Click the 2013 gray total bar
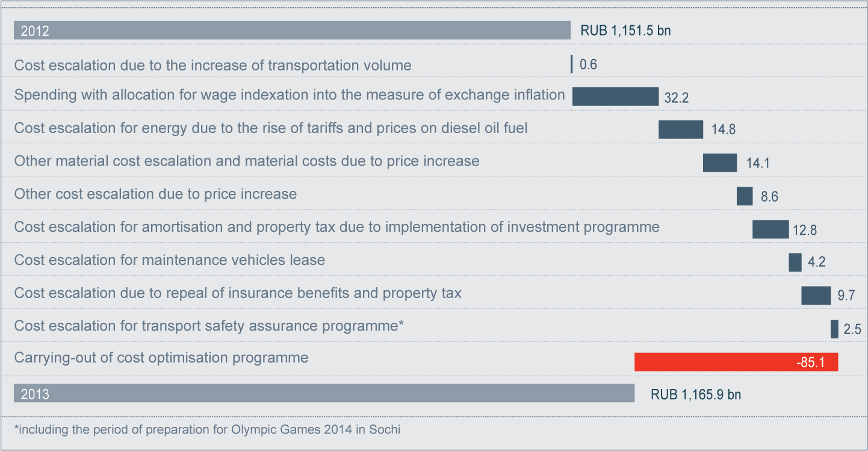This screenshot has width=868, height=451. [x=324, y=394]
